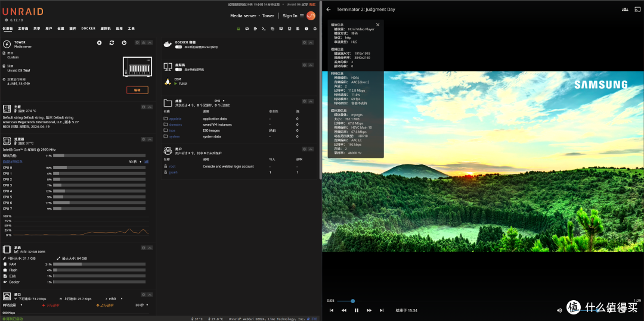Collapse the Shares panel
This screenshot has width=644, height=321.
[x=311, y=101]
